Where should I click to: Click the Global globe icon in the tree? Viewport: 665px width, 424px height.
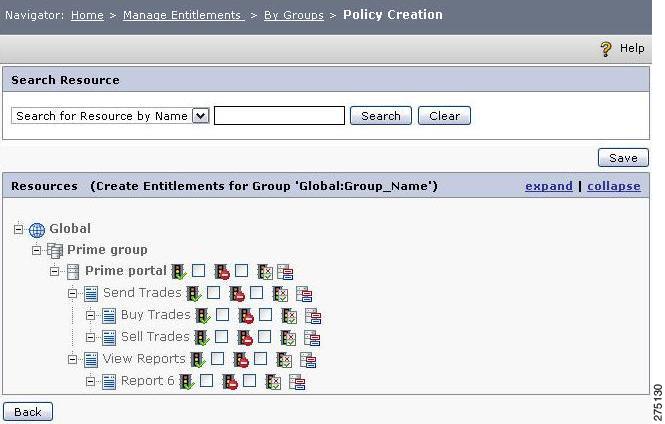point(37,230)
